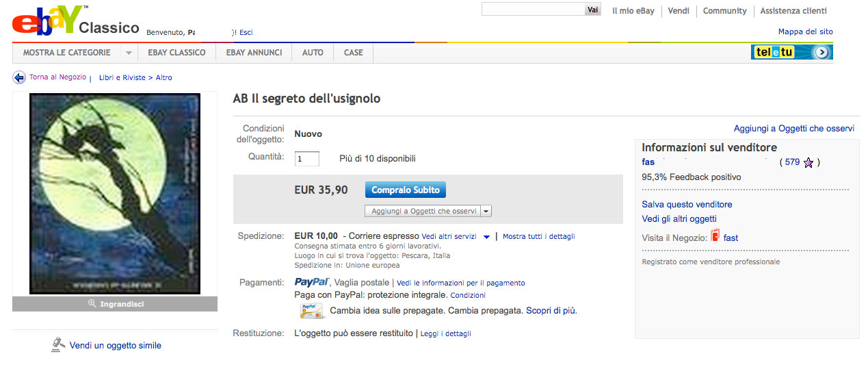Click the PayPal prepaid card image

312,311
